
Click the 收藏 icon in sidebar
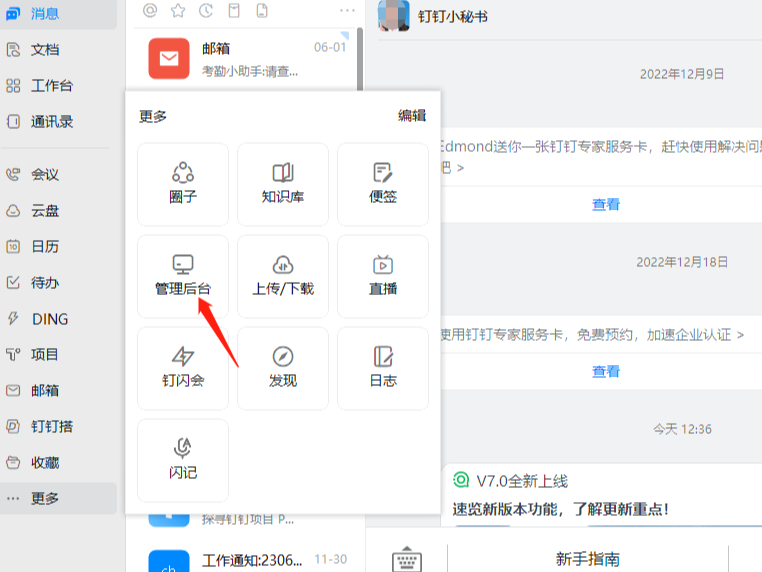13,462
